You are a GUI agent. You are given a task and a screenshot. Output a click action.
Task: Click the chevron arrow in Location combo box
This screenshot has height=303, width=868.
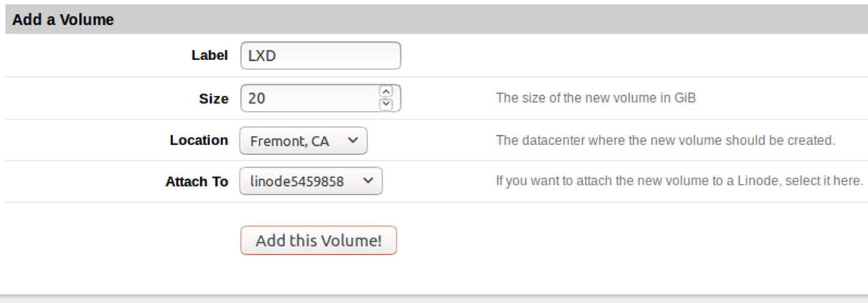[x=353, y=141]
